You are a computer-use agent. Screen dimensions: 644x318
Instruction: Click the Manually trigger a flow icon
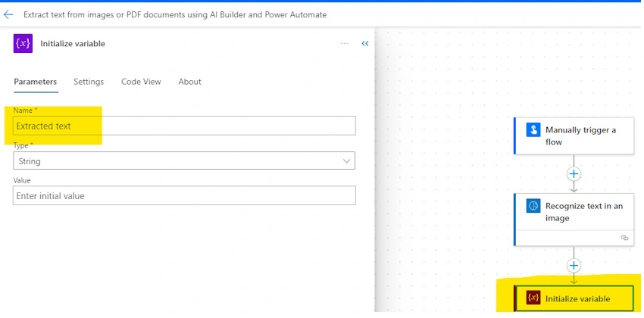(533, 130)
